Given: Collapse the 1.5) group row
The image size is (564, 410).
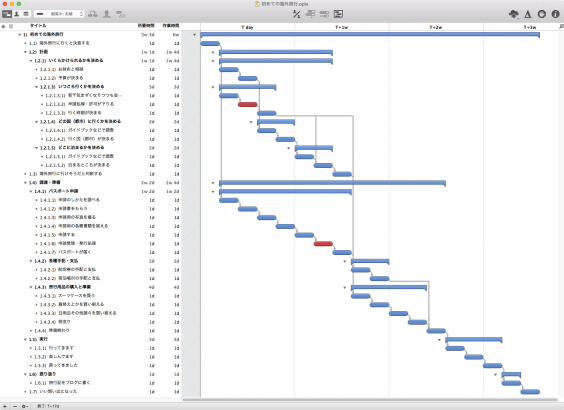Looking at the screenshot, I should (25, 340).
